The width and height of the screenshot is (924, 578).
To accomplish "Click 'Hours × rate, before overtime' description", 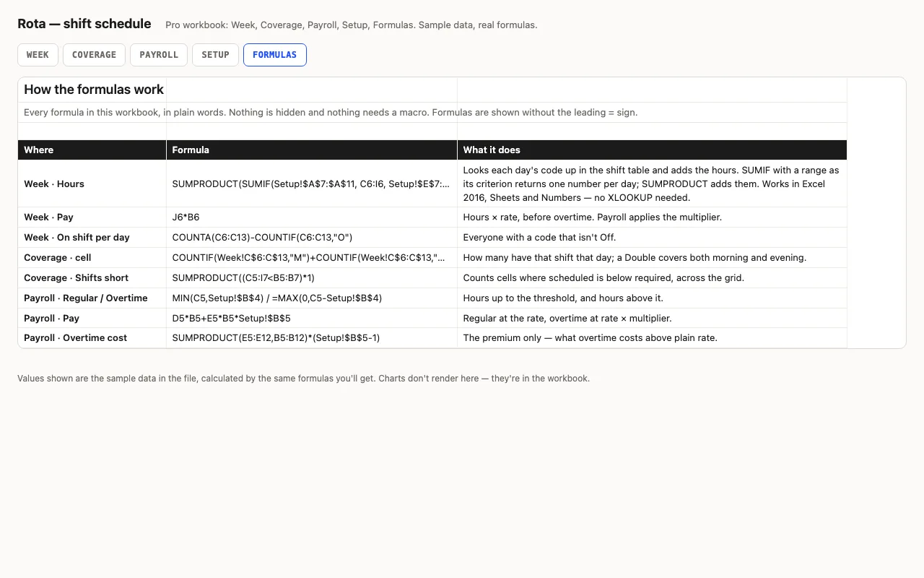I will 652,217.
